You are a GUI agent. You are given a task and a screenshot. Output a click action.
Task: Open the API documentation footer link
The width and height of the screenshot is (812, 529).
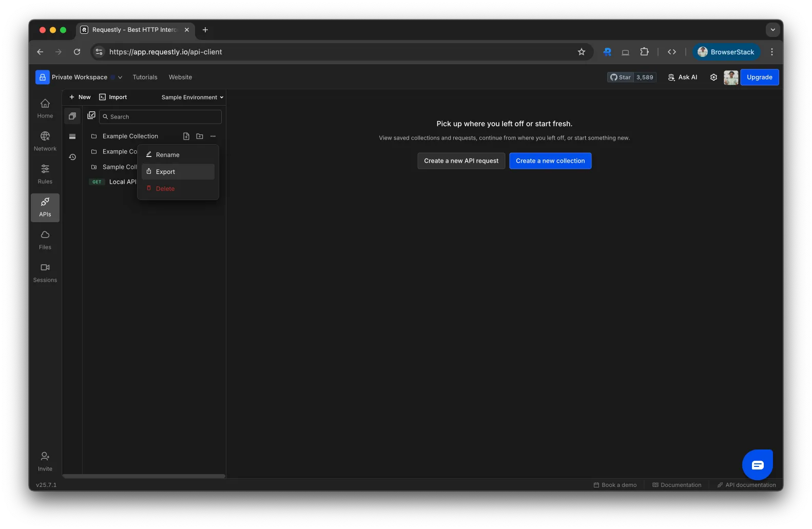coord(746,485)
